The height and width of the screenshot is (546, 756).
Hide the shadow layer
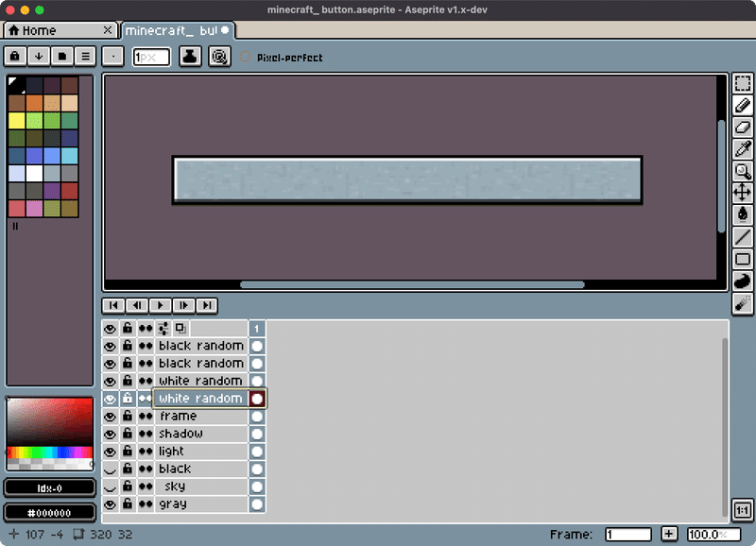[110, 434]
